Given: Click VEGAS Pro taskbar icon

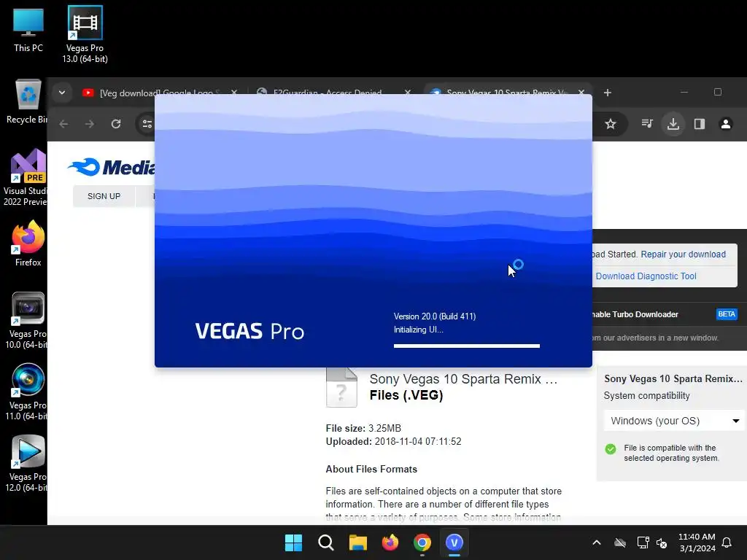Looking at the screenshot, I should [x=454, y=542].
